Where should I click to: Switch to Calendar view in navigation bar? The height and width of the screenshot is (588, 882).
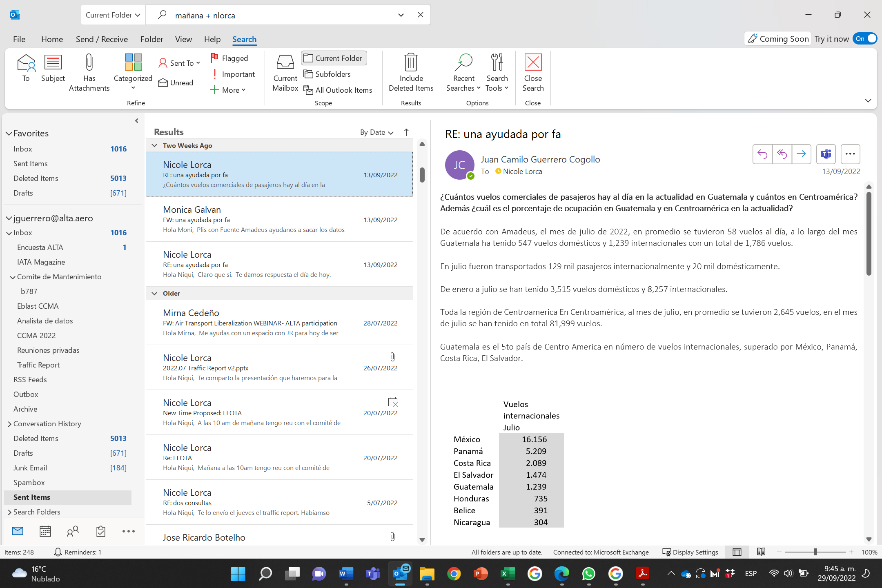pos(45,531)
